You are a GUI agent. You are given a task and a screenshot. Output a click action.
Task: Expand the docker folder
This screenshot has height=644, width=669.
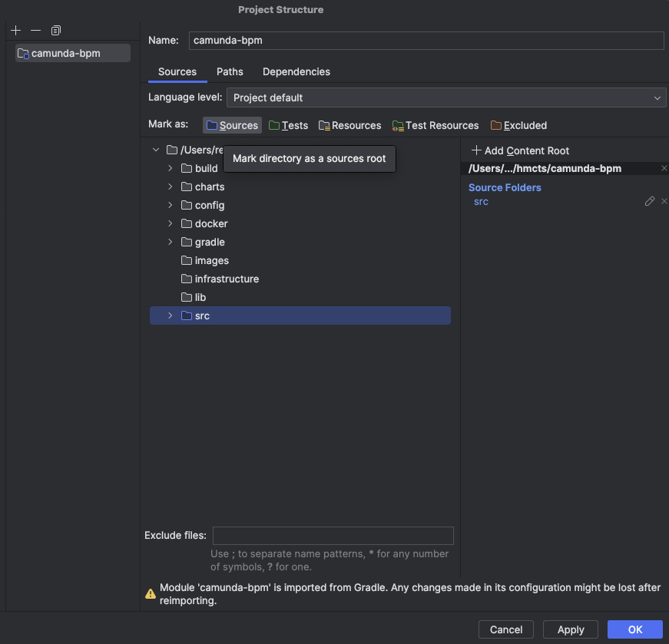[x=171, y=223]
